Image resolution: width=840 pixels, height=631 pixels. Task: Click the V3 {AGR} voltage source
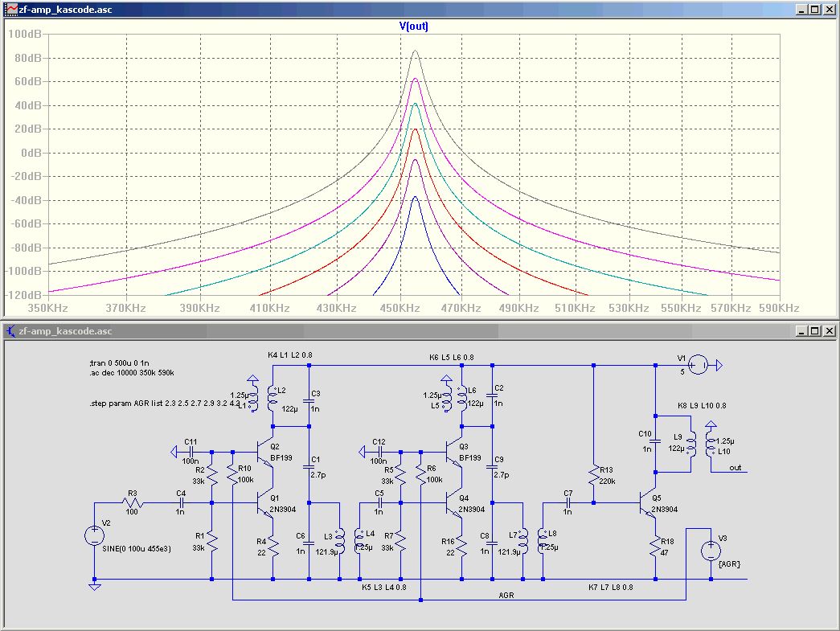click(x=711, y=551)
